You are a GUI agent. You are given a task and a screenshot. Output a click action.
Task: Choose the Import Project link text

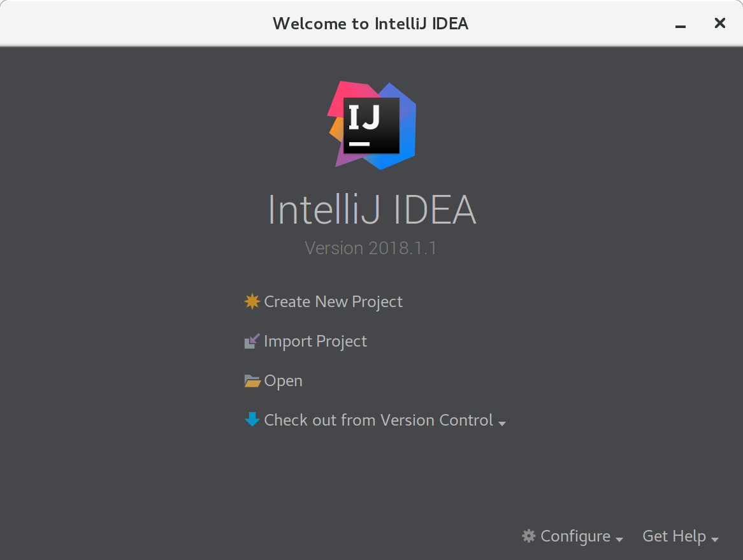315,341
